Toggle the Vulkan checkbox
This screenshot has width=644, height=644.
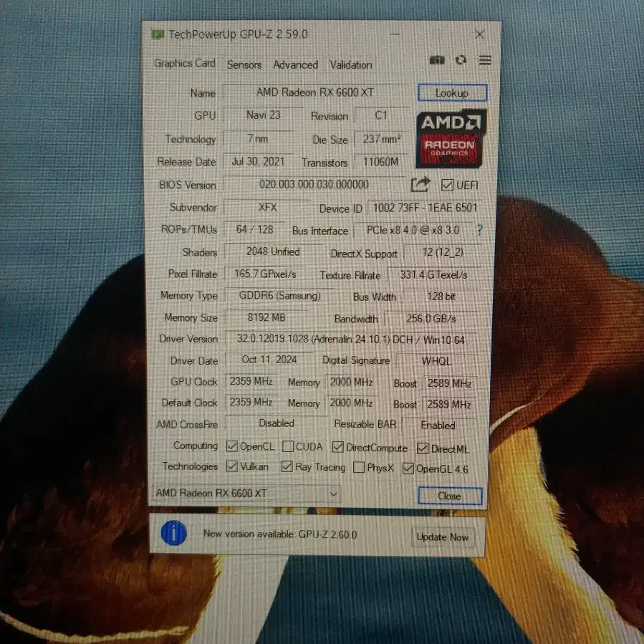tap(232, 466)
